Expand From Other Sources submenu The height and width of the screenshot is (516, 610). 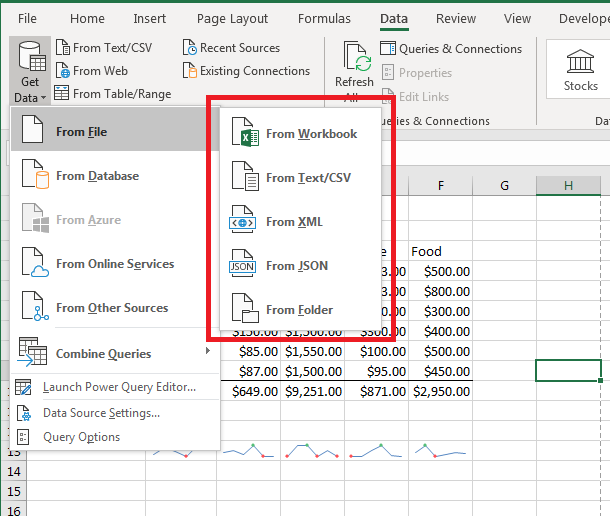click(115, 308)
